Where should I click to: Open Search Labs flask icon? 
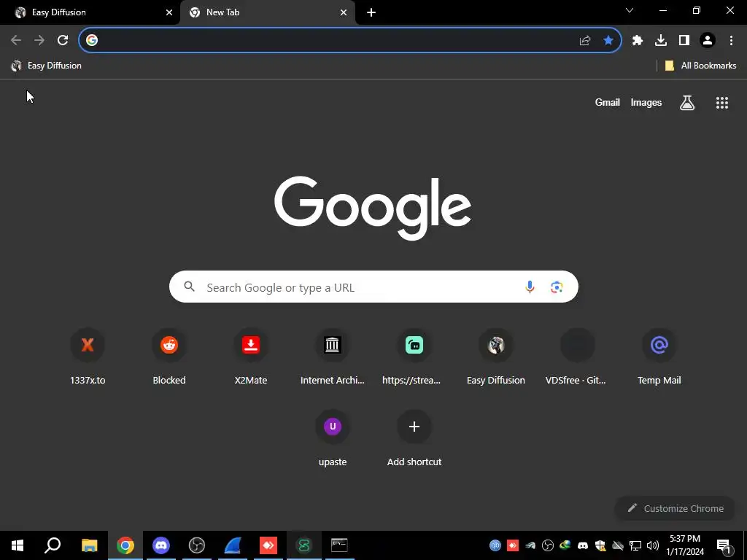coord(687,102)
